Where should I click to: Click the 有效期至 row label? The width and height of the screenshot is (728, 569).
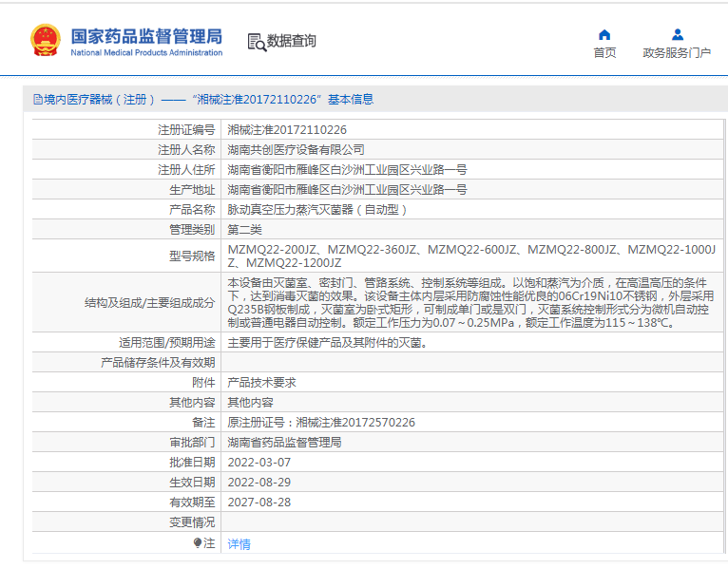192,503
